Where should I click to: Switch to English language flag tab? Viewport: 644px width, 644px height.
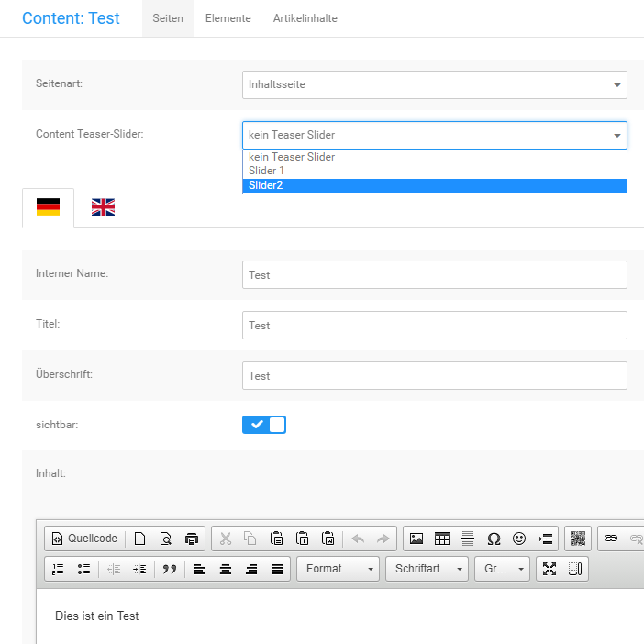[103, 207]
